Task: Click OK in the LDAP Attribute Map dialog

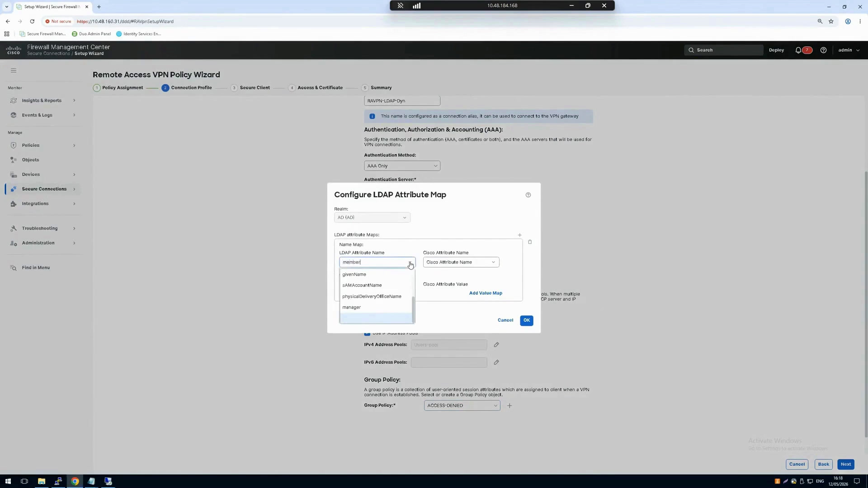Action: click(x=527, y=320)
